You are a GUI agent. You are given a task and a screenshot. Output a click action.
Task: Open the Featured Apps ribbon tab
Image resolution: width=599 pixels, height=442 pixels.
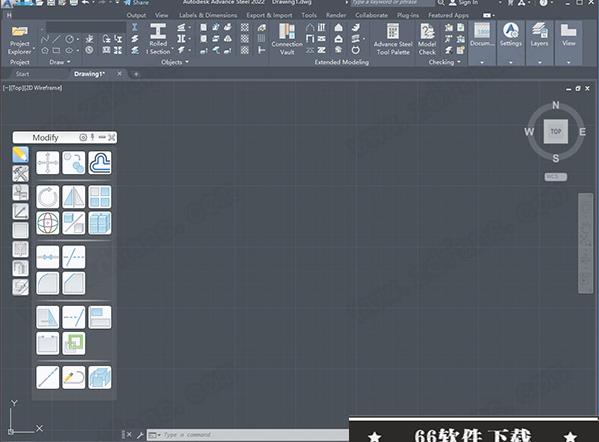click(x=448, y=15)
